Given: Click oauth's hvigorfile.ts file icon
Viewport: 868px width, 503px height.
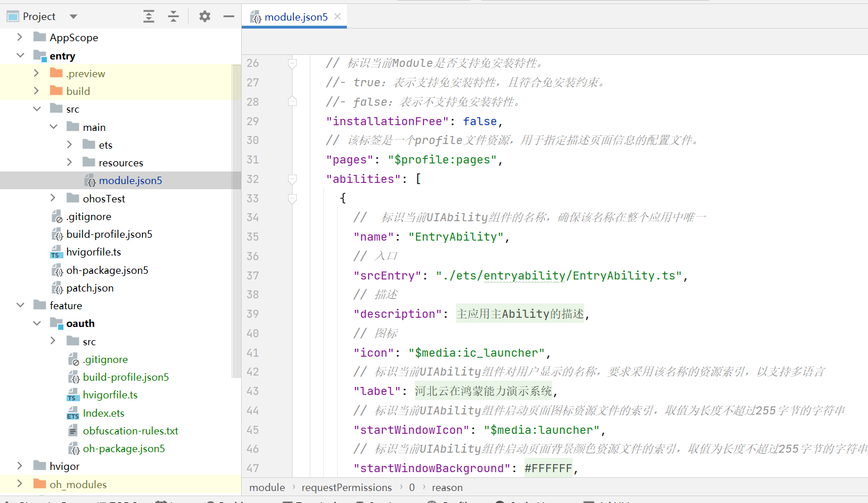Looking at the screenshot, I should point(73,395).
